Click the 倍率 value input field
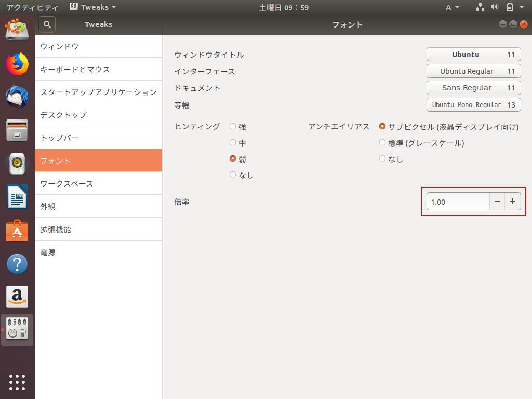This screenshot has height=399, width=532. (457, 202)
